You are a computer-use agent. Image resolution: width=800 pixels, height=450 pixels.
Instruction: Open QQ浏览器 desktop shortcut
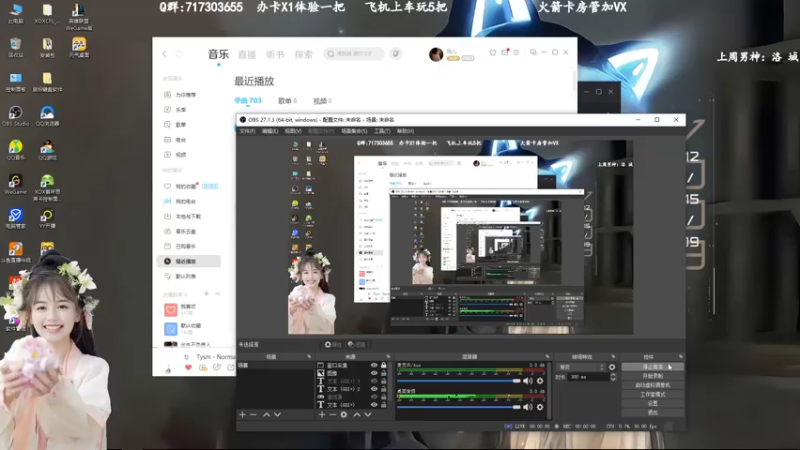point(47,116)
